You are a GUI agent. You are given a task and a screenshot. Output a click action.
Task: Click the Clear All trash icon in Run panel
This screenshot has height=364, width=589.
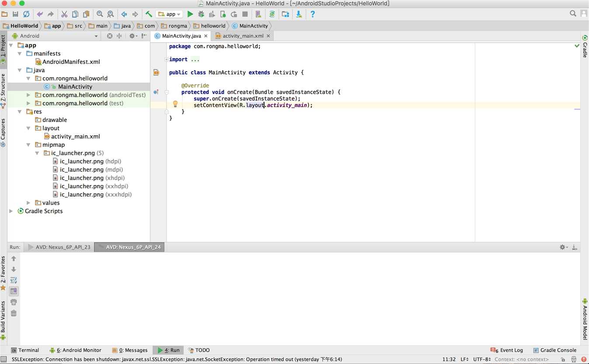coord(14,313)
